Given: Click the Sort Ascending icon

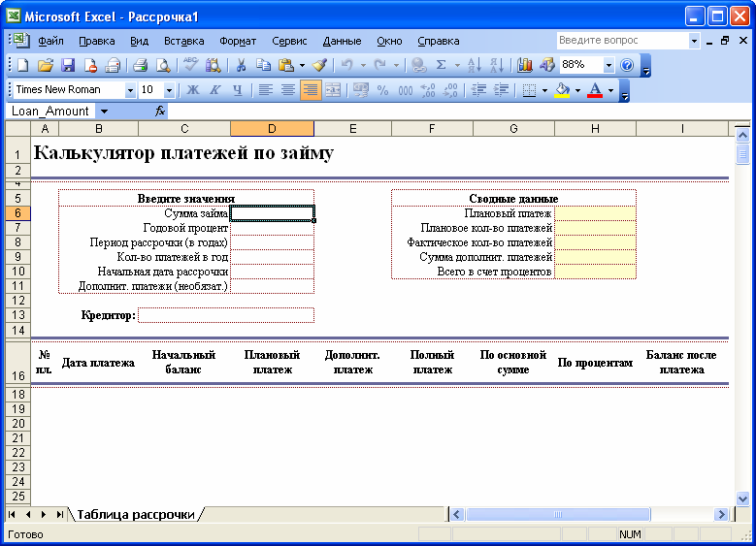Looking at the screenshot, I should pyautogui.click(x=474, y=65).
